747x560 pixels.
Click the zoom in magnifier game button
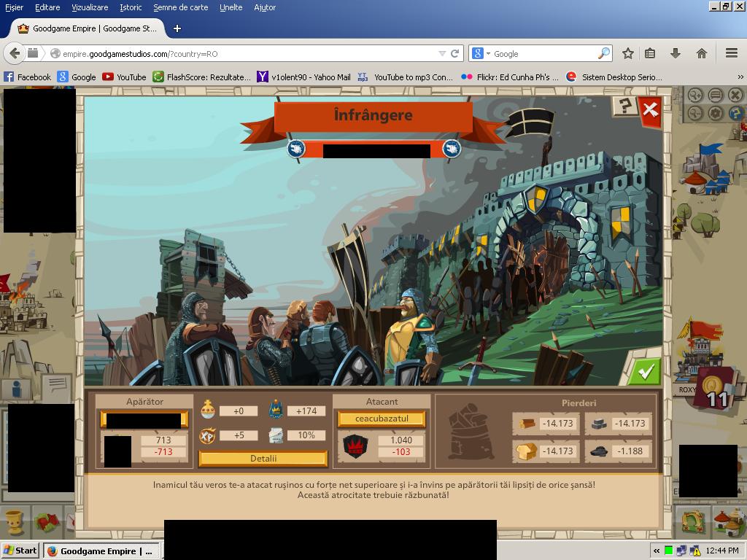pyautogui.click(x=695, y=96)
